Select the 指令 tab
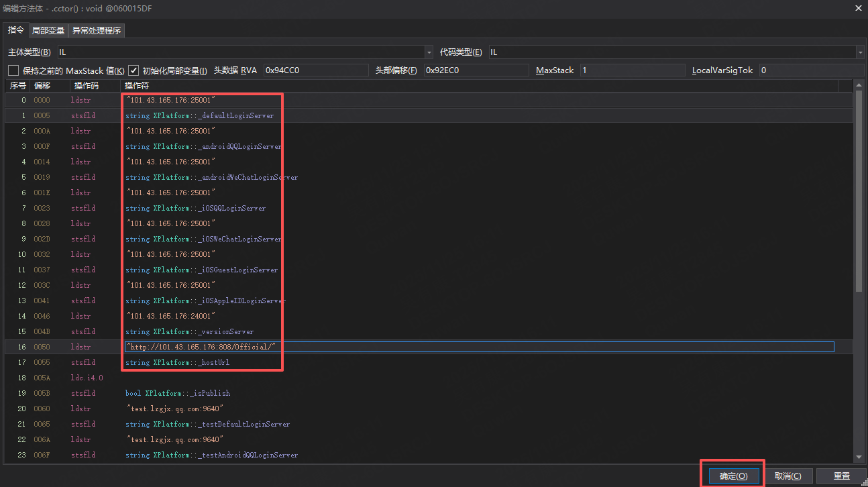The image size is (868, 487). (15, 31)
